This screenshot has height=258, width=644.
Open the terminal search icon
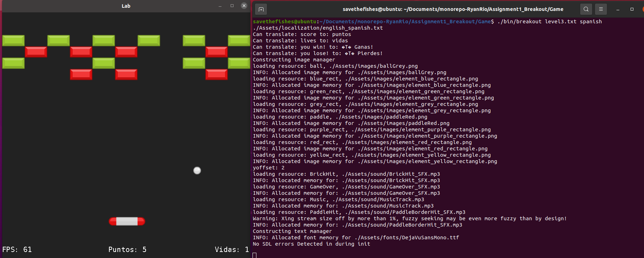(x=586, y=9)
